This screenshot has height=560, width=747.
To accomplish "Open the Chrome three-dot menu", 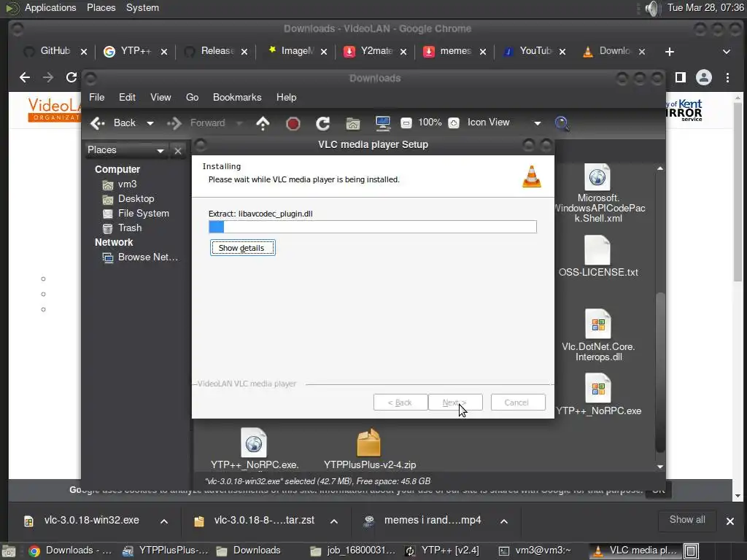I will (727, 77).
